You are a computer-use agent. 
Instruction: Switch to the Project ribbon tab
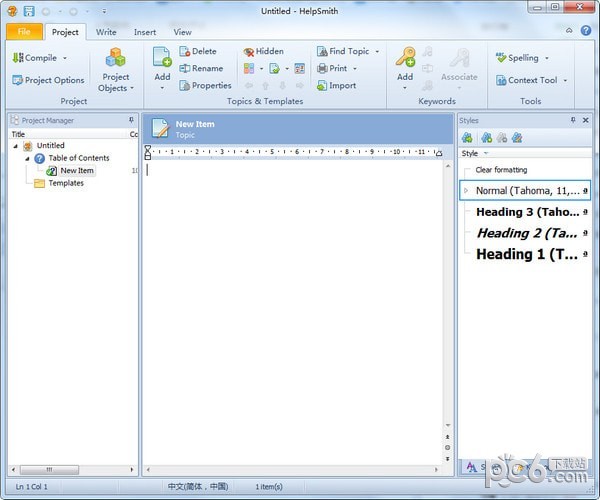65,32
